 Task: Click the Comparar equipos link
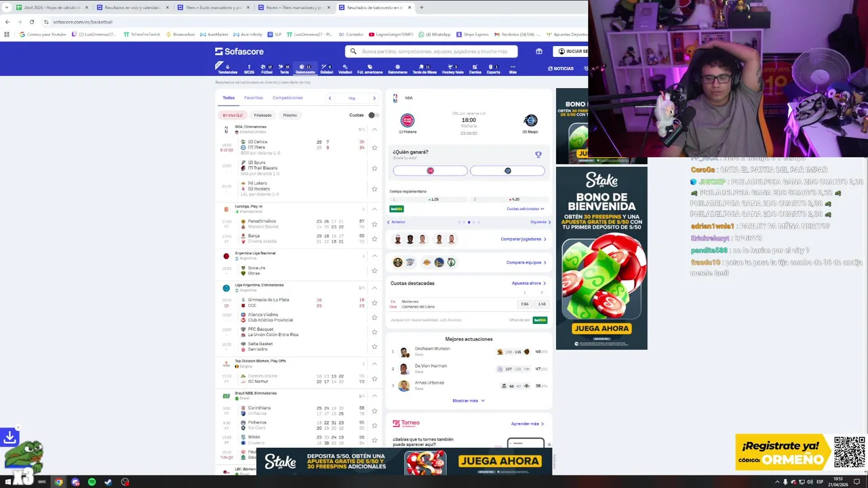526,262
